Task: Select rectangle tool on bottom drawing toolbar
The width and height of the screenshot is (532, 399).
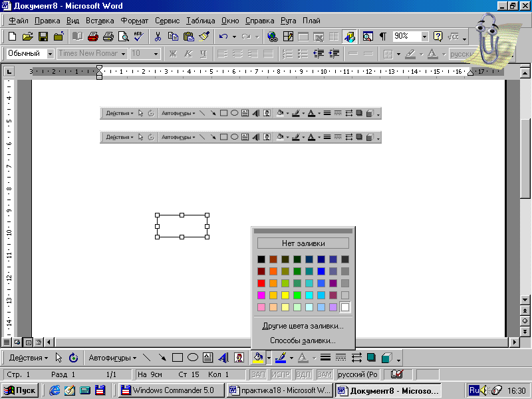Action: tap(178, 358)
